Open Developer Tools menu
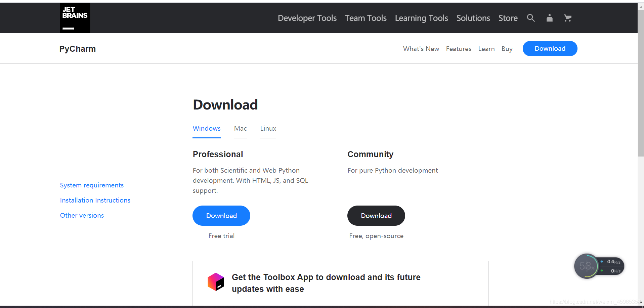644x308 pixels. coord(307,18)
